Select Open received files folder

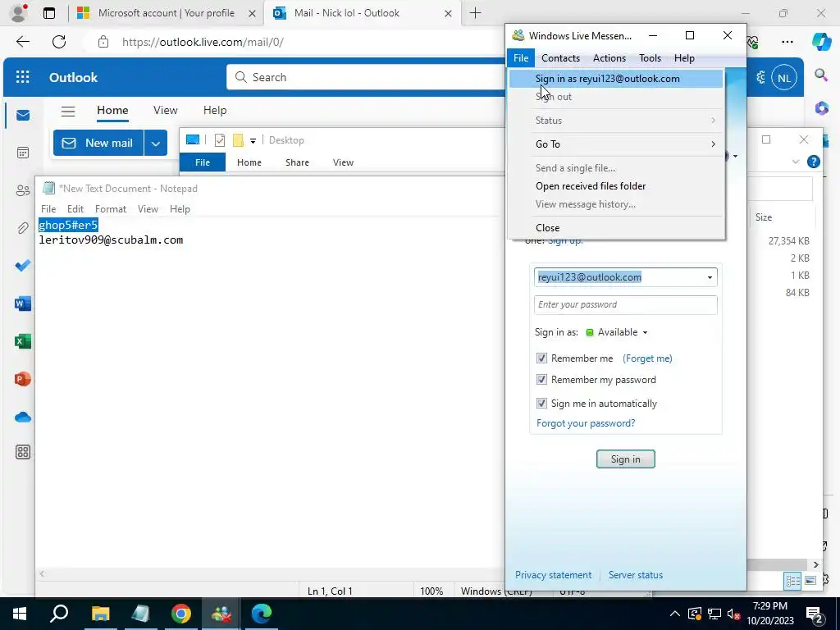click(616, 186)
